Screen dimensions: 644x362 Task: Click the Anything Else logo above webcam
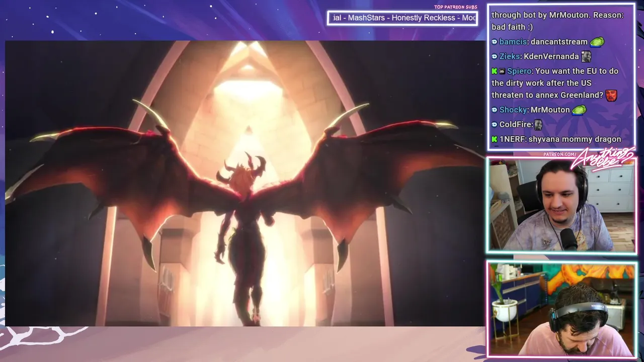[603, 158]
